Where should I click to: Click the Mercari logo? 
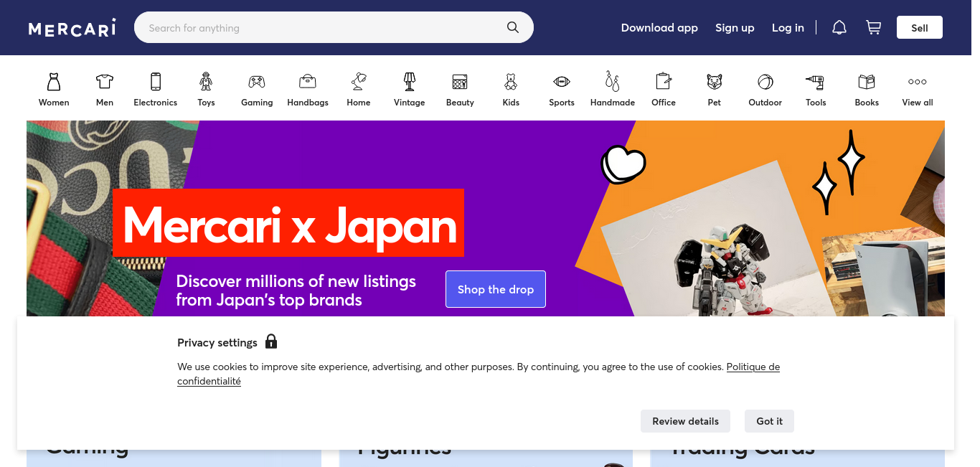[72, 28]
